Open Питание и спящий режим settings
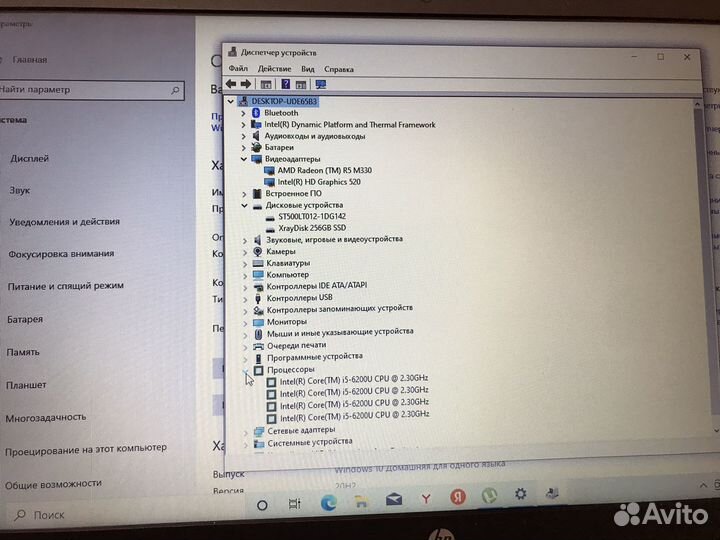The width and height of the screenshot is (720, 540). coord(66,286)
